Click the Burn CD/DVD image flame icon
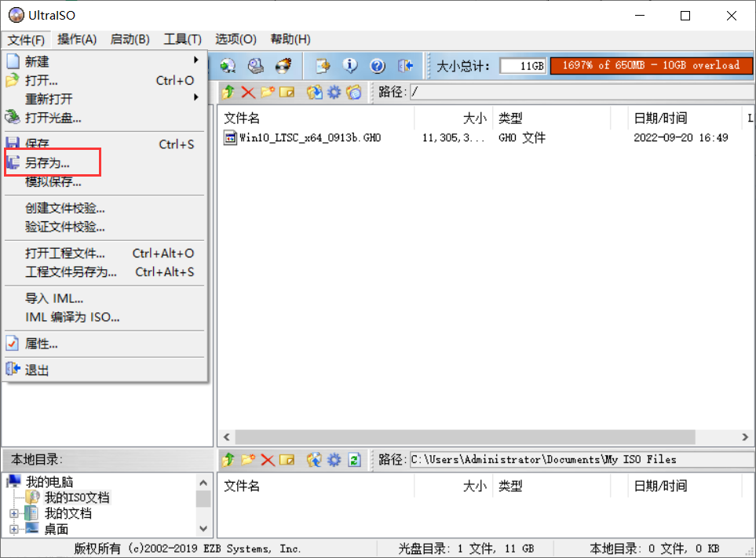The image size is (756, 558). pos(283,66)
